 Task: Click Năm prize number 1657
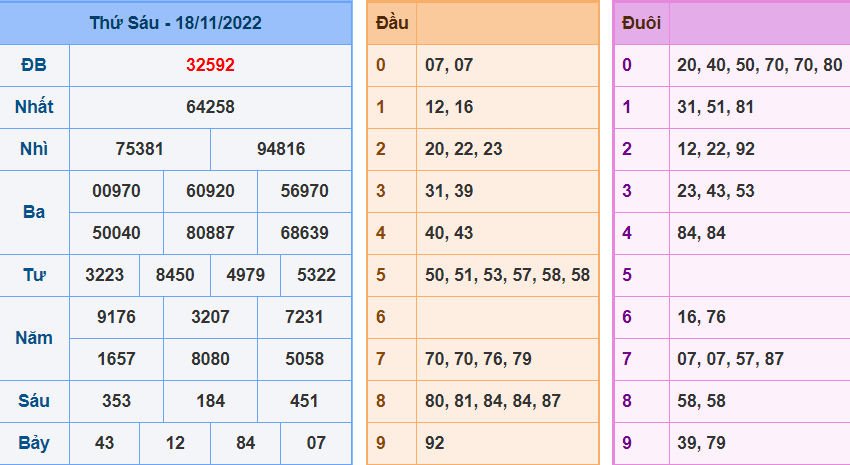pyautogui.click(x=116, y=359)
